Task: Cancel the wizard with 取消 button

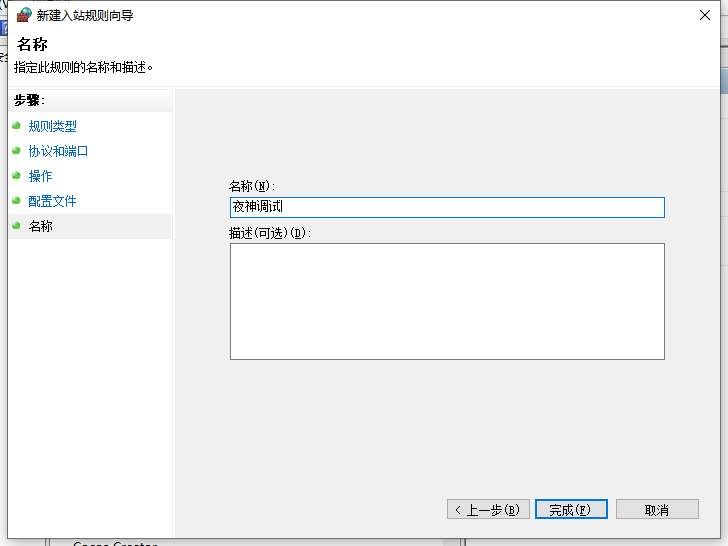Action: 656,510
